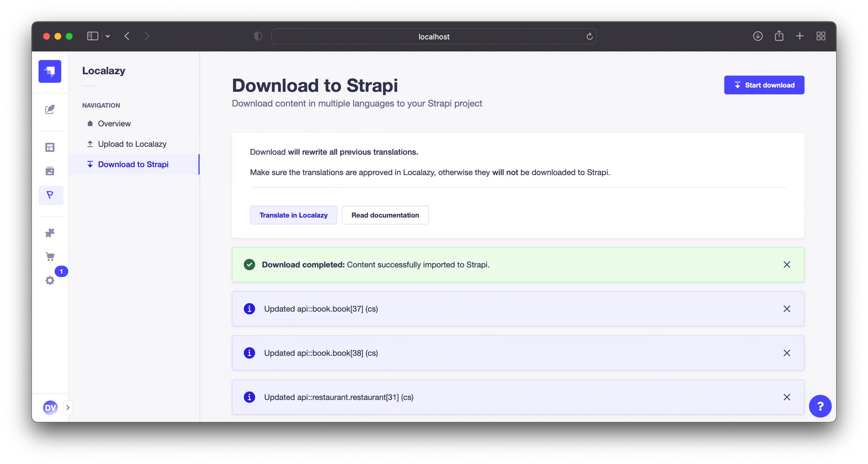Expand the left navigation with the chevron
Image resolution: width=868 pixels, height=464 pixels.
click(68, 408)
